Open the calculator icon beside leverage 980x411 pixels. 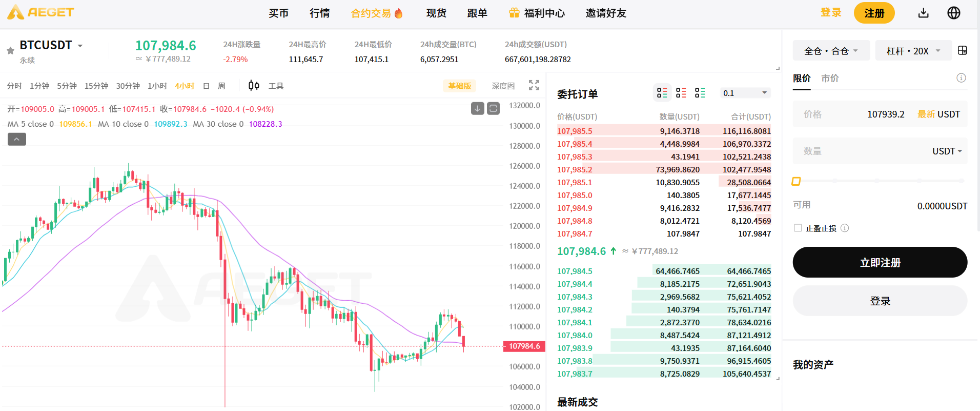point(962,50)
